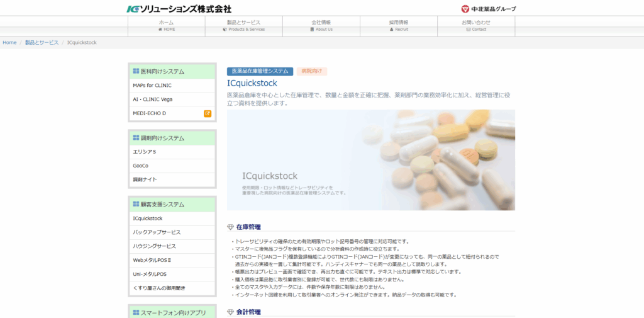Click the 医薬品在庫管理システム blue tag
Image resolution: width=644 pixels, height=318 pixels.
[x=260, y=71]
